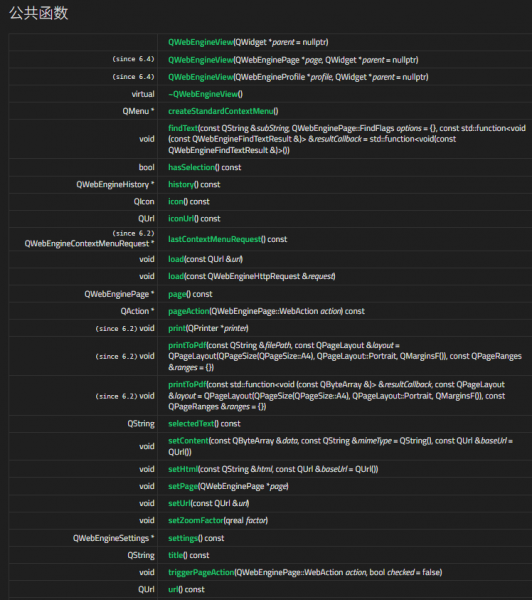Open the printToPdf link with resultCallback parameter
The image size is (532, 600).
[187, 385]
